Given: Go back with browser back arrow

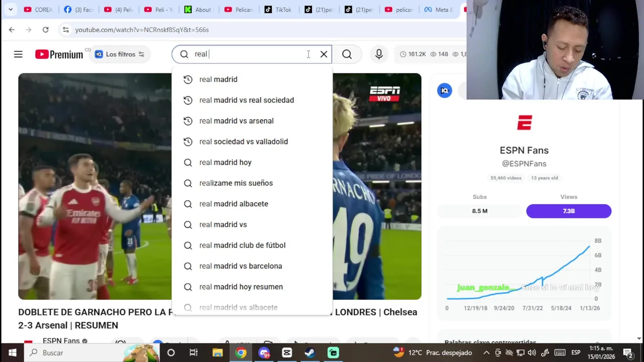Looking at the screenshot, I should click(12, 30).
